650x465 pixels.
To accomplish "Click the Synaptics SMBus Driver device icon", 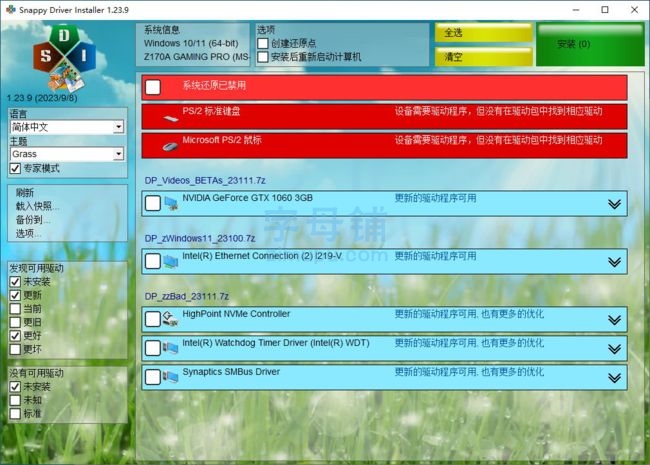I will (x=170, y=377).
